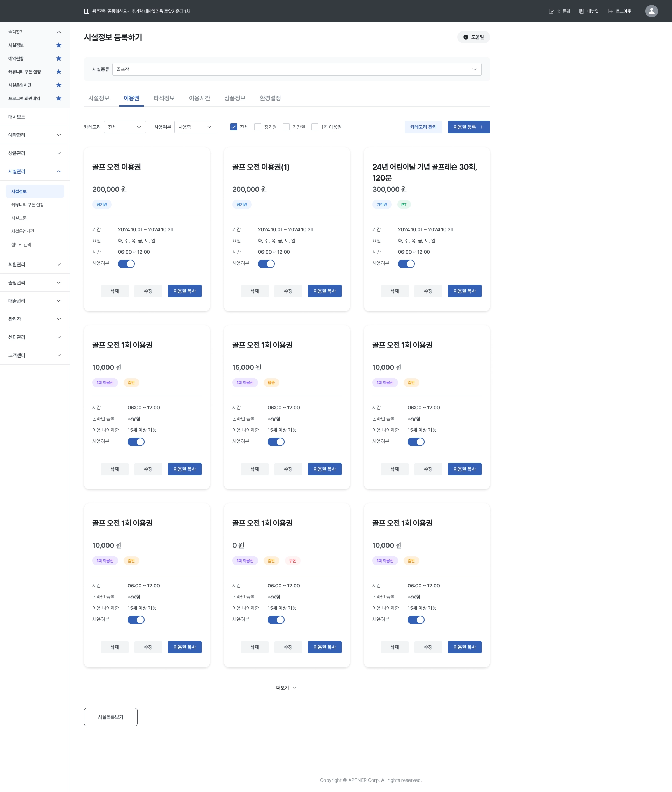This screenshot has height=792, width=672.
Task: Toggle 사용여부 switch on 골프 오전 이용권(1)
Action: pos(266,264)
